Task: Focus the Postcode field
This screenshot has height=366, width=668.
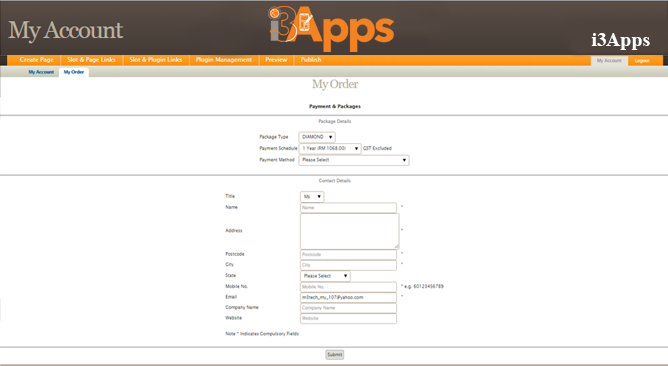Action: [x=348, y=254]
